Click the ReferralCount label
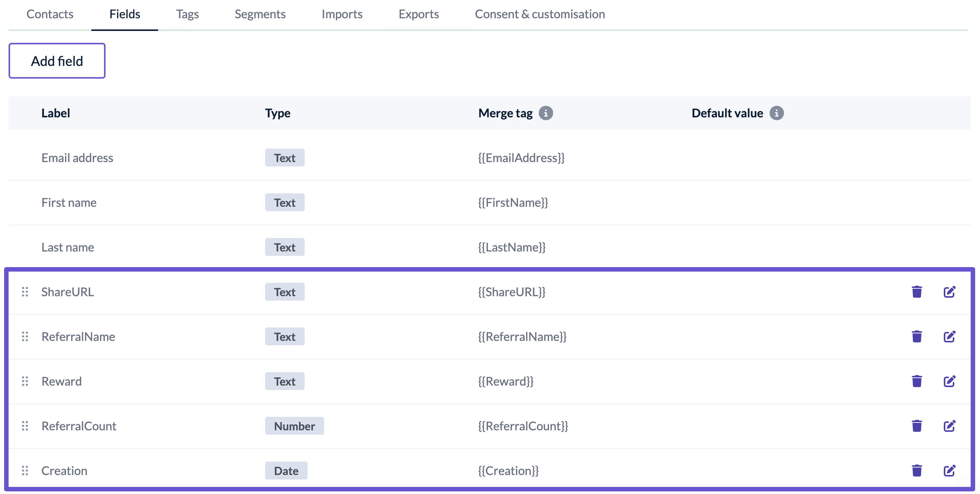The image size is (980, 494). tap(79, 426)
